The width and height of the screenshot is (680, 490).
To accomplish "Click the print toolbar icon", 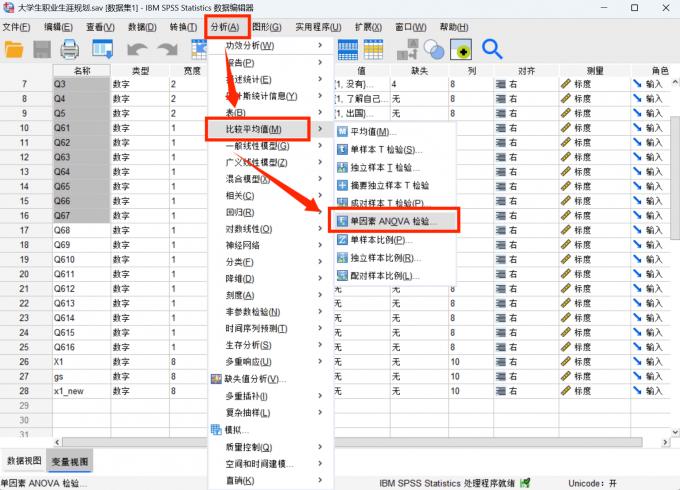I will pyautogui.click(x=69, y=49).
